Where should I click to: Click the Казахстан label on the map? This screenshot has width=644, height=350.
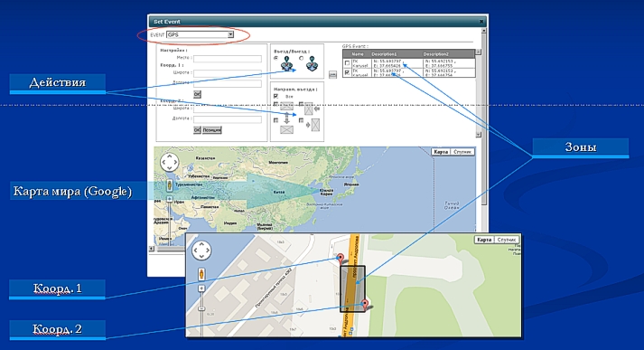(x=206, y=158)
